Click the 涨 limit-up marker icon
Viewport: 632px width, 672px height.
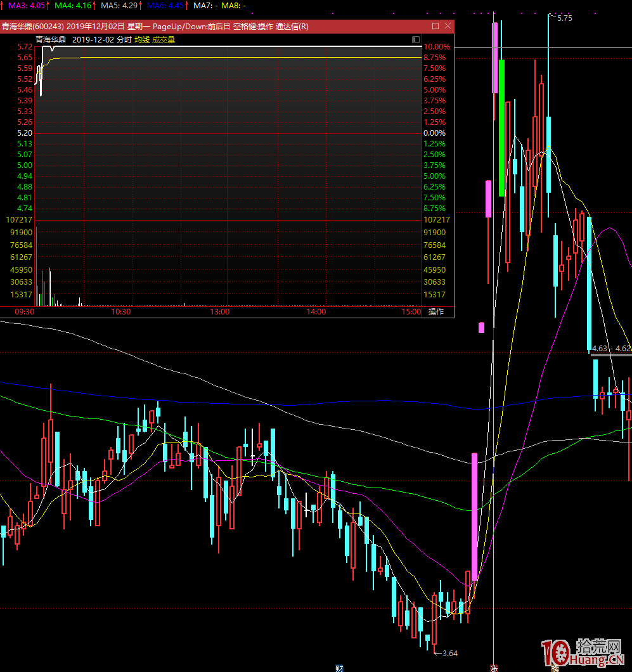(x=493, y=668)
